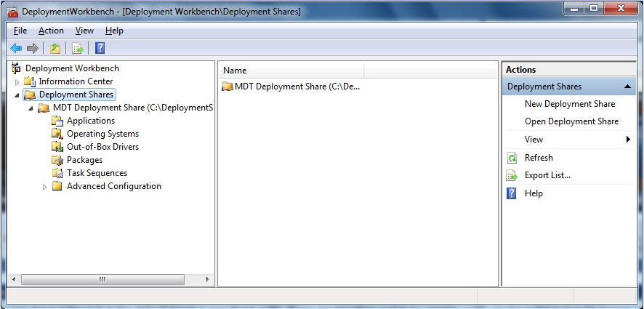The height and width of the screenshot is (309, 644).
Task: Expand the Advanced Configuration node
Action: coord(45,187)
